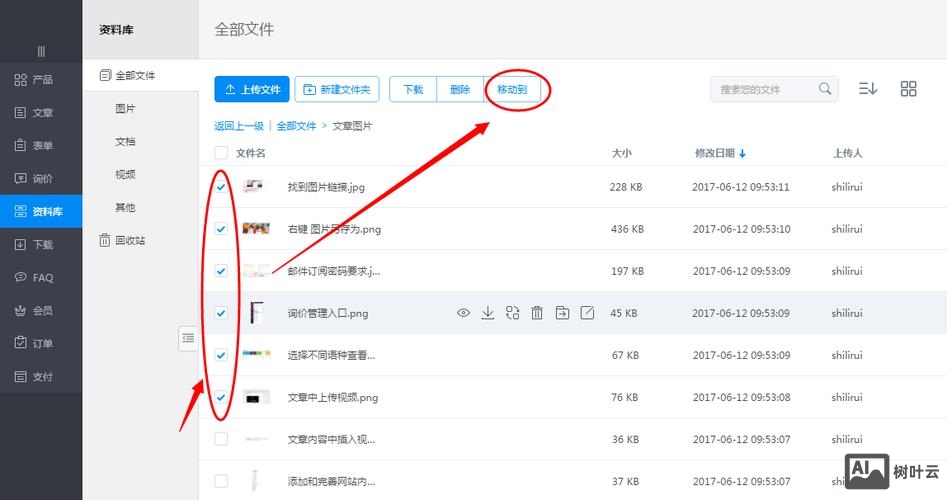
Task: Filter library by 视频
Action: [x=125, y=175]
